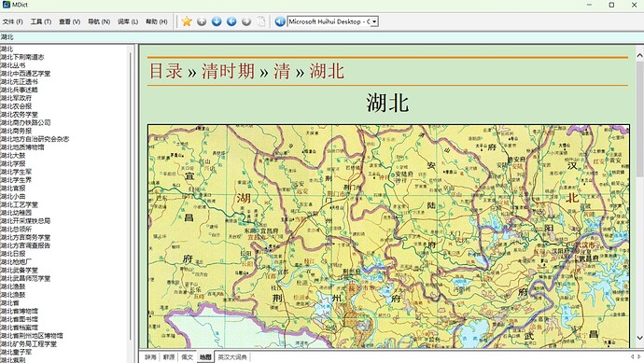This screenshot has width=644, height=363.
Task: Follow the 湖北 breadcrumb link
Action: (x=327, y=71)
